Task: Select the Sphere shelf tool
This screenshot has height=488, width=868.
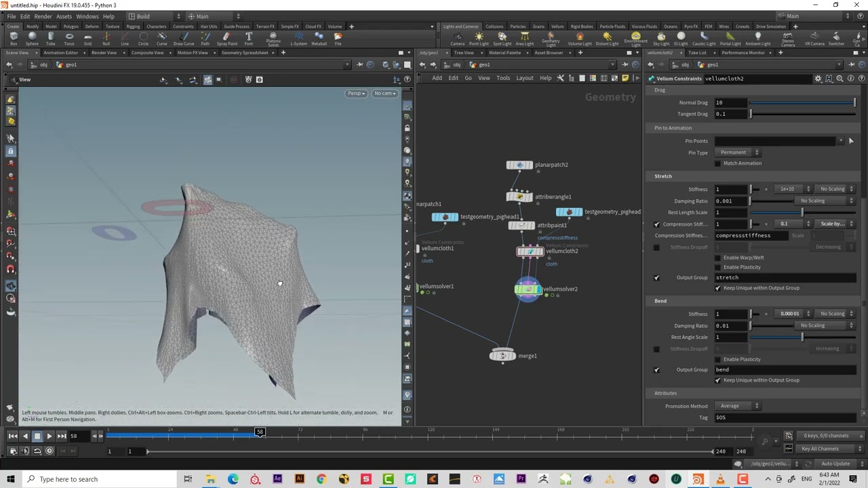Action: pos(32,39)
